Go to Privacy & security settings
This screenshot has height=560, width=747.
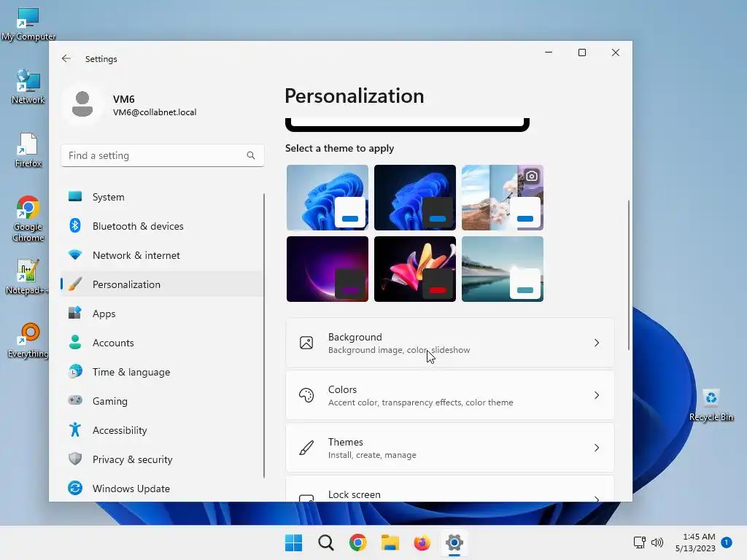[x=162, y=459]
